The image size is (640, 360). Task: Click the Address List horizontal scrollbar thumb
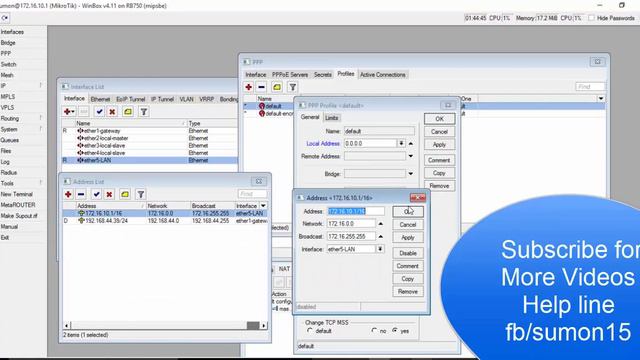coord(253,325)
